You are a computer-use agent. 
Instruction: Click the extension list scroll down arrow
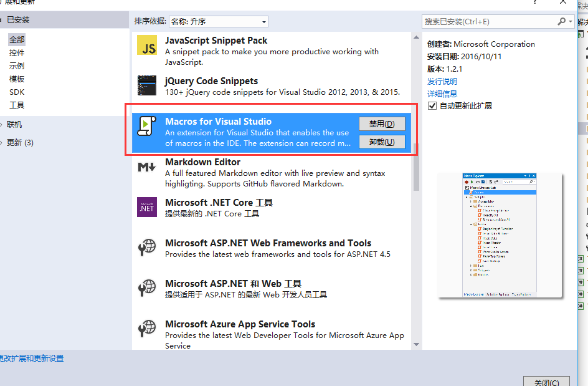click(x=416, y=344)
